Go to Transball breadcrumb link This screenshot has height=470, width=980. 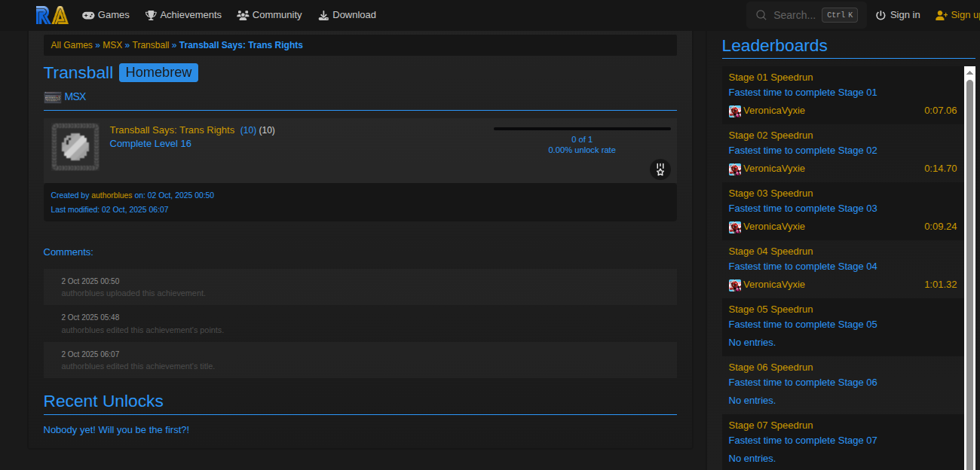(x=151, y=45)
